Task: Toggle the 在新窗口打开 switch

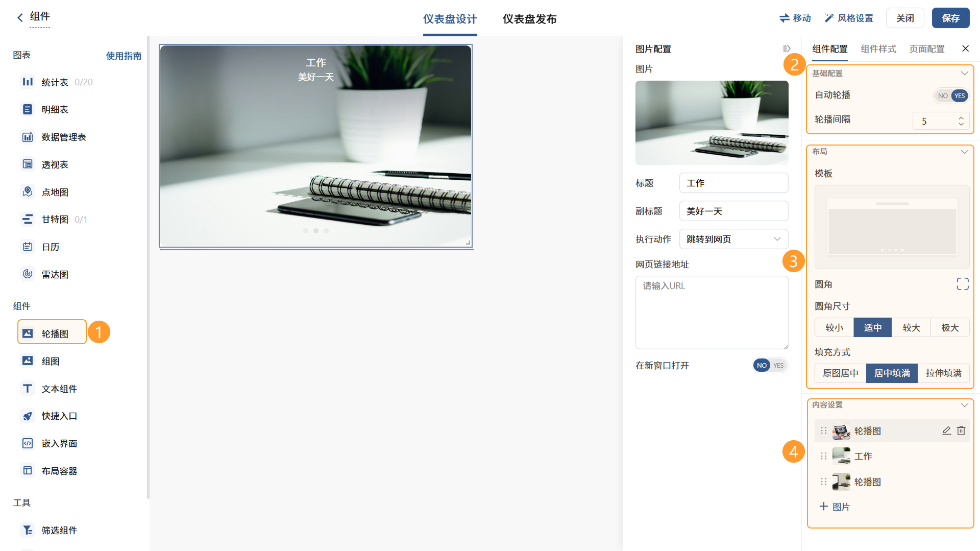Action: click(770, 365)
